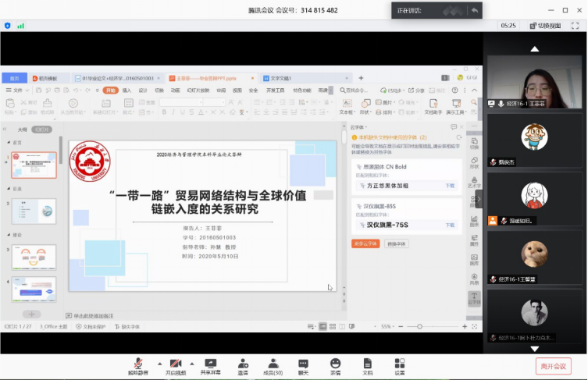Select normal view button in status bar

(323, 326)
